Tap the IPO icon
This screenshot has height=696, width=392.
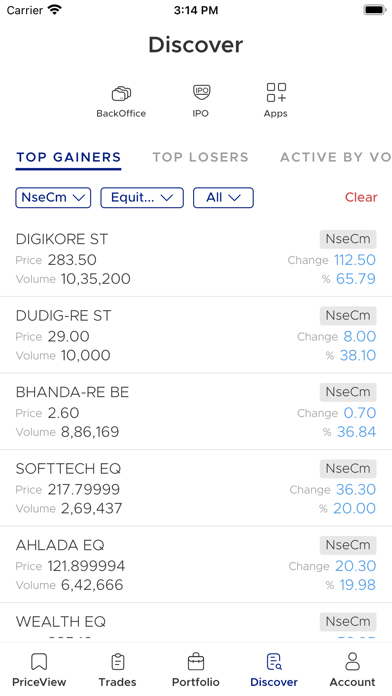(x=201, y=92)
